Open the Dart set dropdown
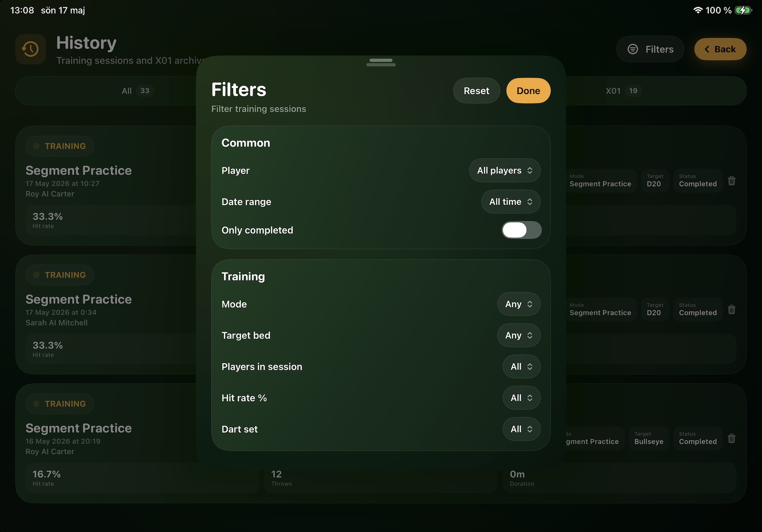This screenshot has height=532, width=762. 521,429
